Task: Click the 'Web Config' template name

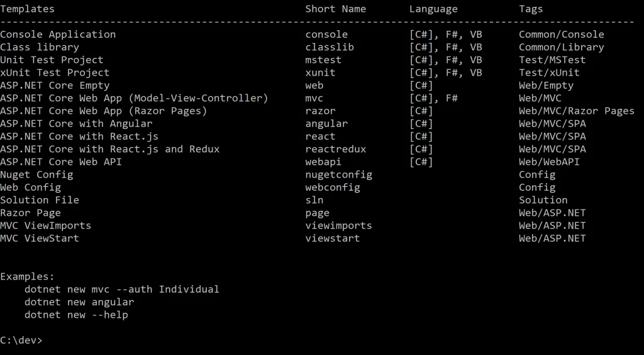Action: (30, 187)
